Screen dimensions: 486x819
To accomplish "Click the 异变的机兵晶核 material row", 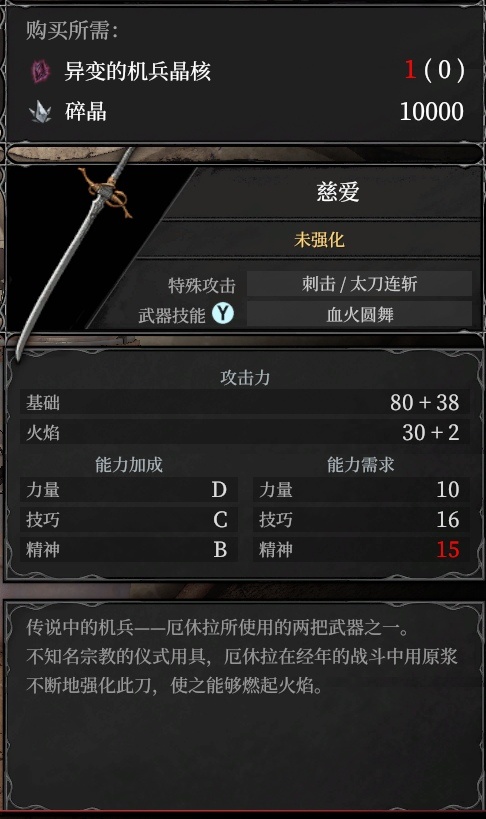I will (246, 71).
